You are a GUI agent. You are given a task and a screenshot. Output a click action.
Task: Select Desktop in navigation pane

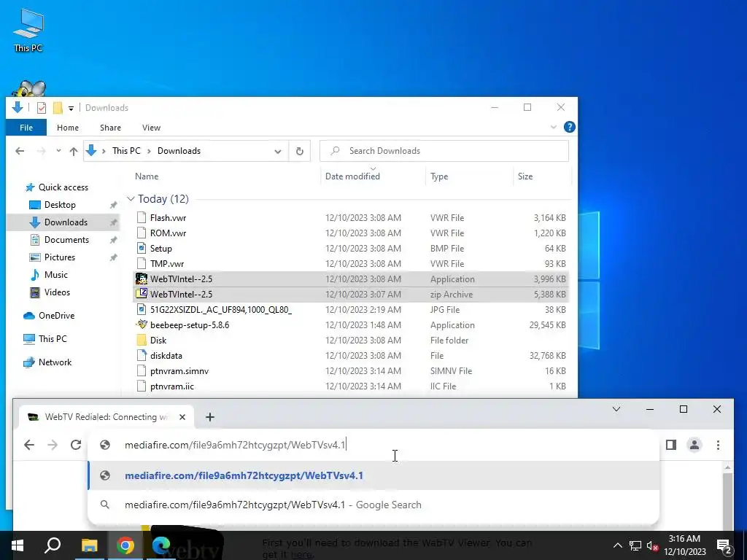(x=60, y=205)
